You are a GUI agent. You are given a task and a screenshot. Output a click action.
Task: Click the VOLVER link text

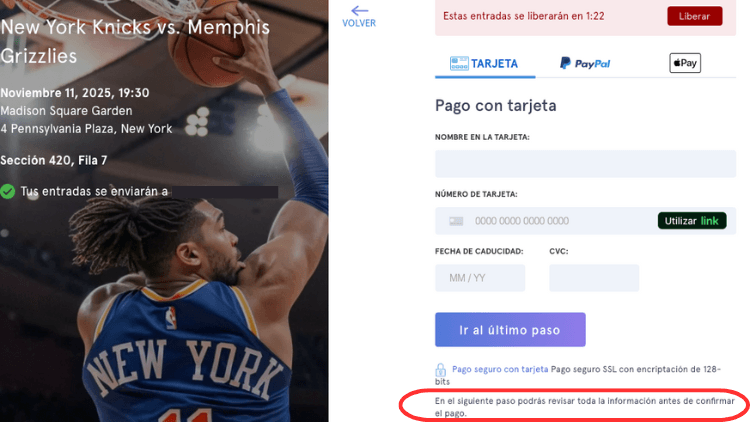[359, 23]
